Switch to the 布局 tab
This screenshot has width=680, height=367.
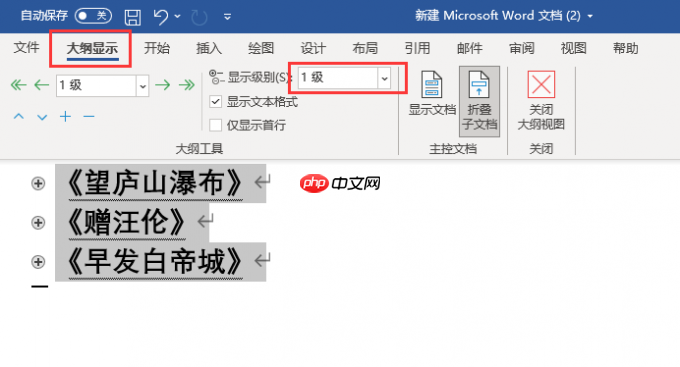(365, 48)
